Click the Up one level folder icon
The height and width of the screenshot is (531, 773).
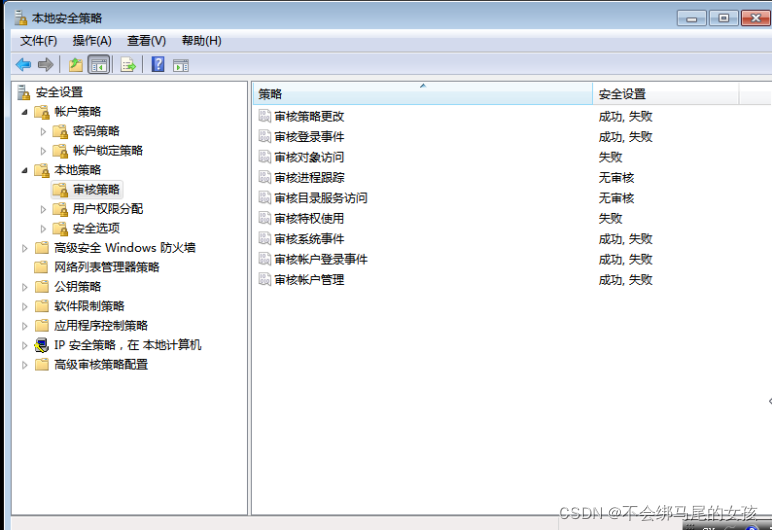pos(75,65)
